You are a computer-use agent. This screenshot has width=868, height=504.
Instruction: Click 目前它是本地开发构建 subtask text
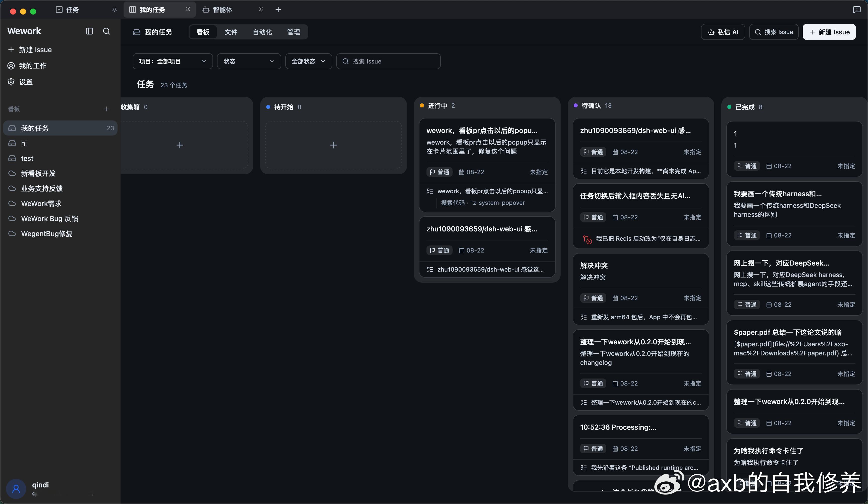[646, 171]
